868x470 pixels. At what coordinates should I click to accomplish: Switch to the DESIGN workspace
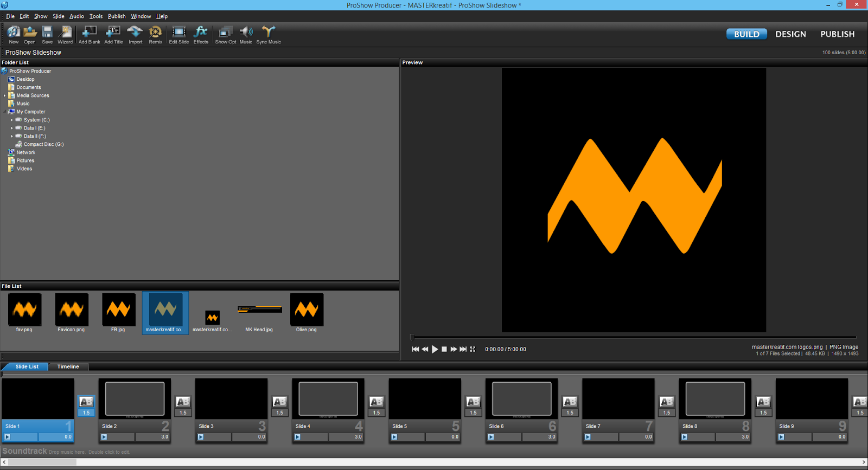coord(790,34)
